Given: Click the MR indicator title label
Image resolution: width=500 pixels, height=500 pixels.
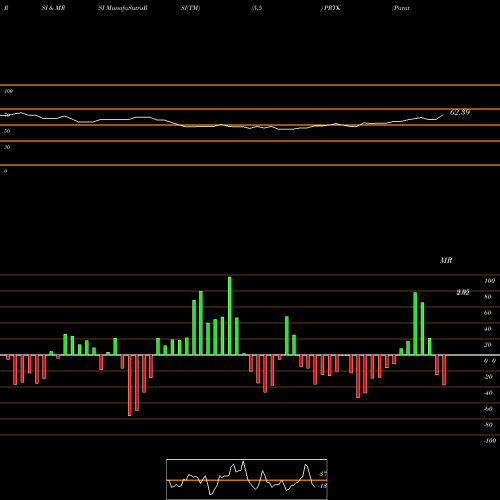Looking at the screenshot, I should [x=446, y=260].
